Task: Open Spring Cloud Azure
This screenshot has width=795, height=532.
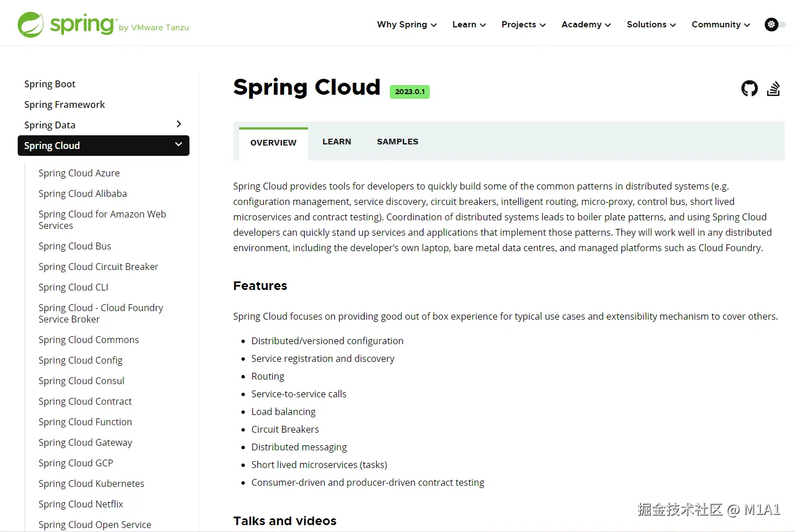Action: [x=79, y=173]
